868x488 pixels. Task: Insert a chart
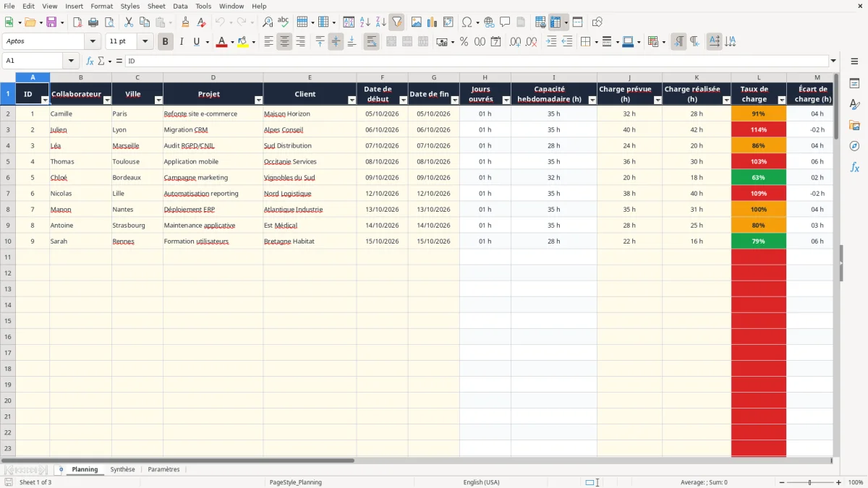coord(432,22)
